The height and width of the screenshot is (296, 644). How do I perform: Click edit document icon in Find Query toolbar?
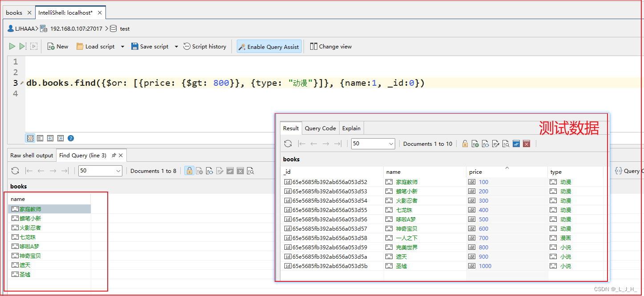click(x=220, y=171)
